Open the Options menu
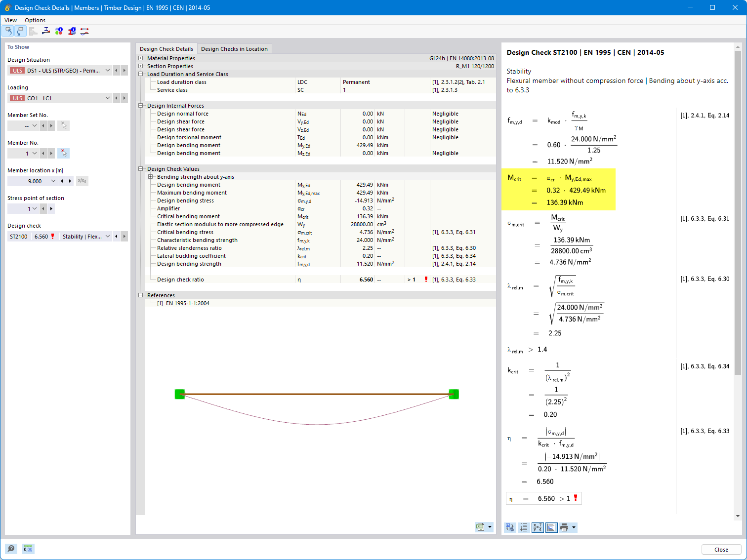This screenshot has height=560, width=747. [x=35, y=20]
